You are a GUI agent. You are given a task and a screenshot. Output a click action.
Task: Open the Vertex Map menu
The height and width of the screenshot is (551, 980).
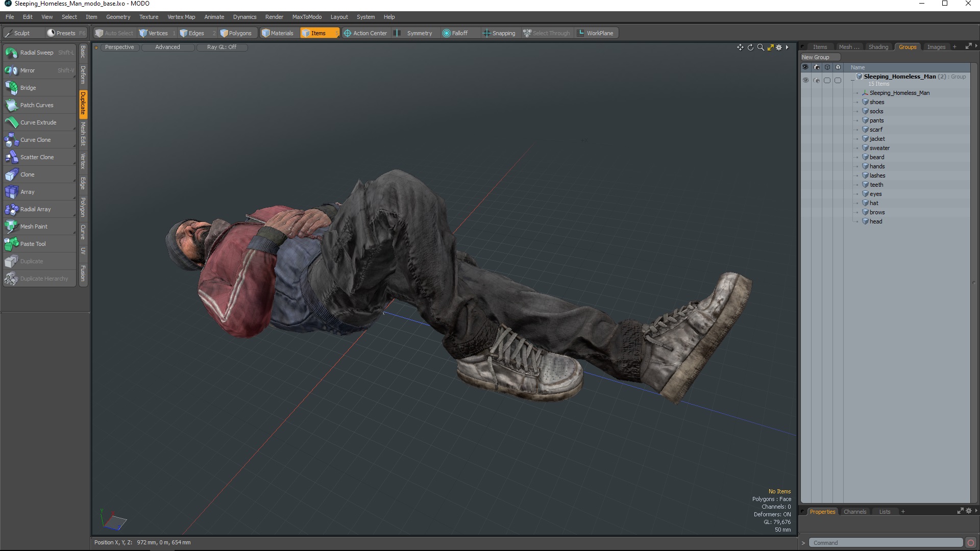coord(181,17)
